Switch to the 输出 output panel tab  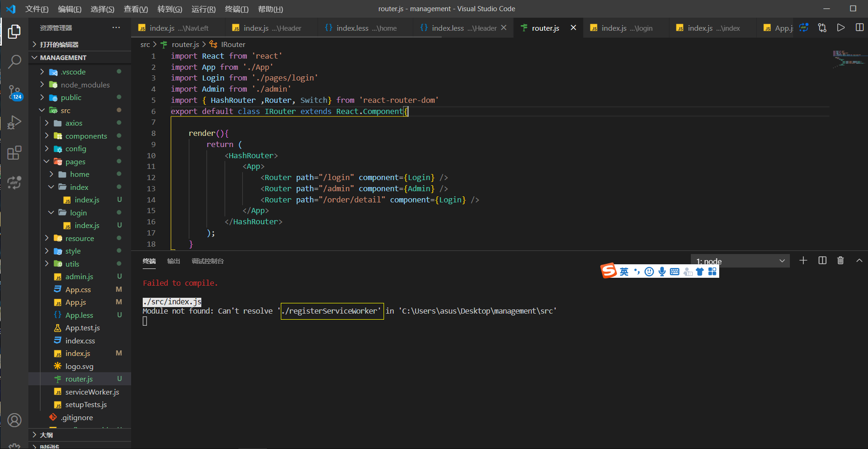point(173,261)
